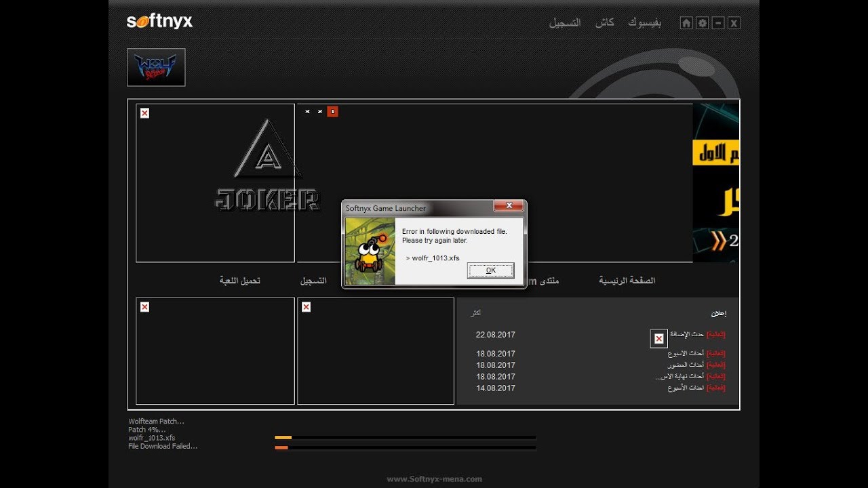Select the Wolfteam game logo thumbnail
The image size is (868, 488).
156,67
